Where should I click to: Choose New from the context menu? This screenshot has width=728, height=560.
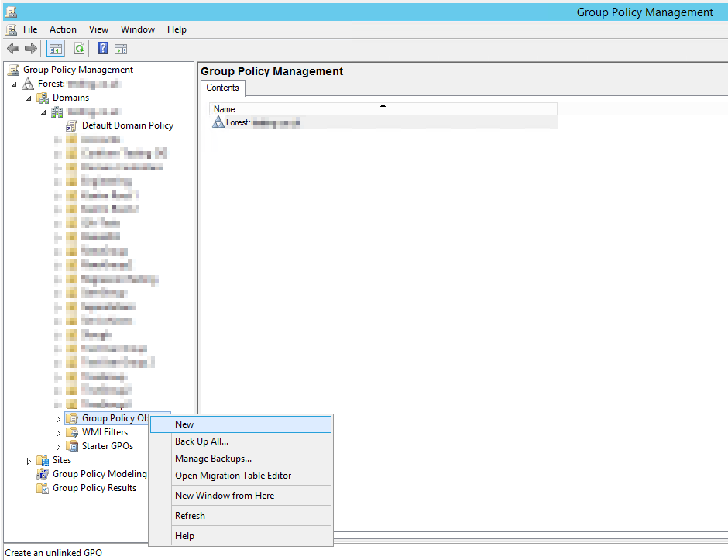[241, 424]
